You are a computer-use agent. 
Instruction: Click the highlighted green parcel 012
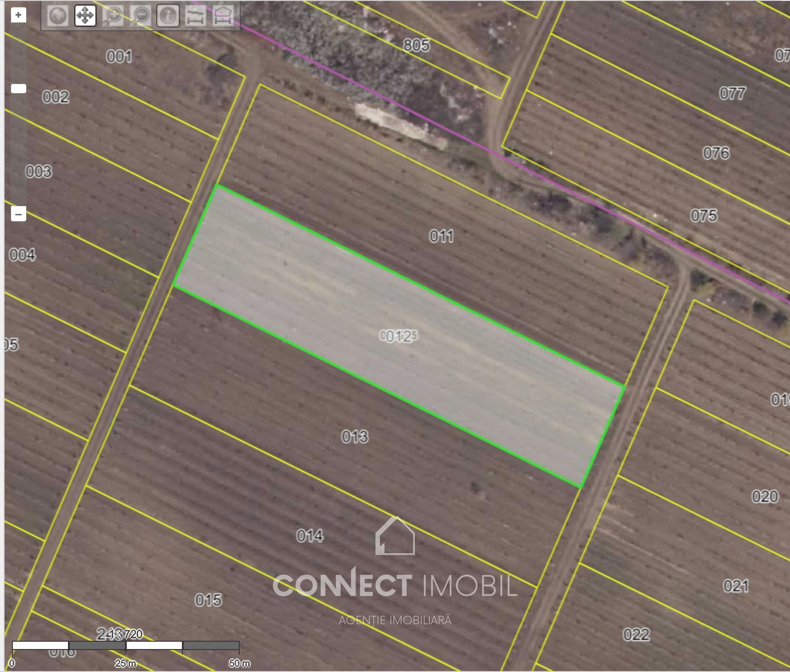(x=398, y=336)
